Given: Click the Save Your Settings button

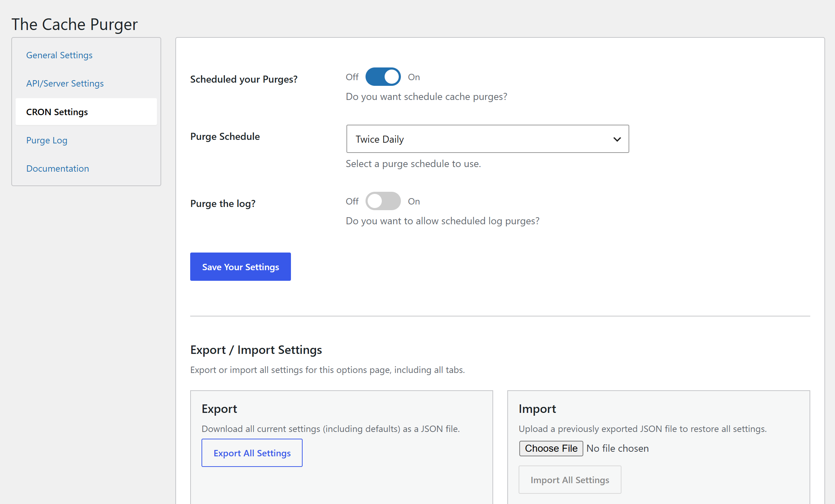Looking at the screenshot, I should pyautogui.click(x=240, y=267).
